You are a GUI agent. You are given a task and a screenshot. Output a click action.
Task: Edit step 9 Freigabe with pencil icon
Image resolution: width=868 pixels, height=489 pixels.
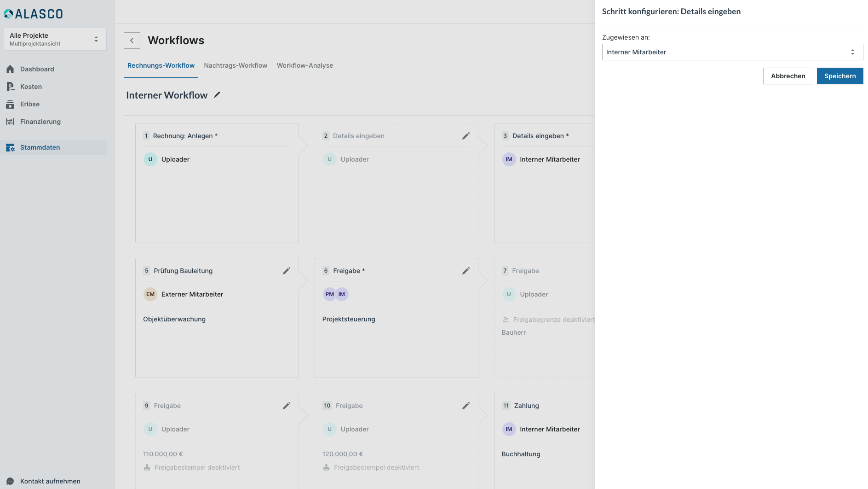[286, 406]
